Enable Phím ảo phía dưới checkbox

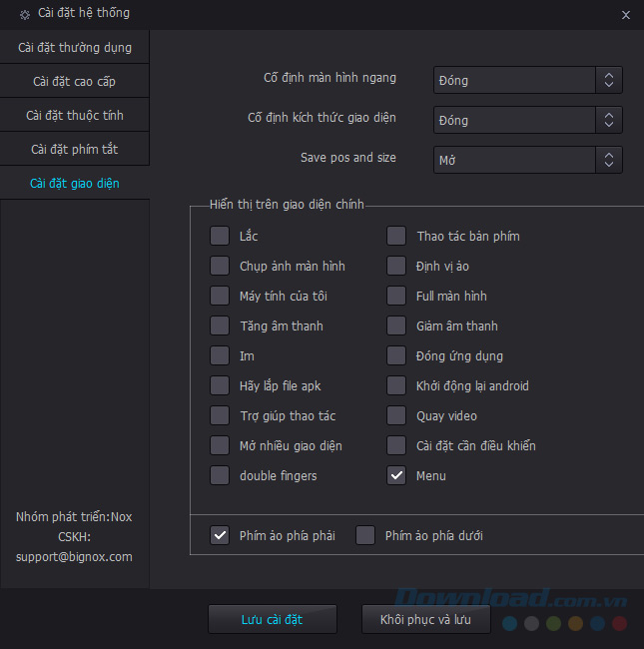(x=365, y=536)
